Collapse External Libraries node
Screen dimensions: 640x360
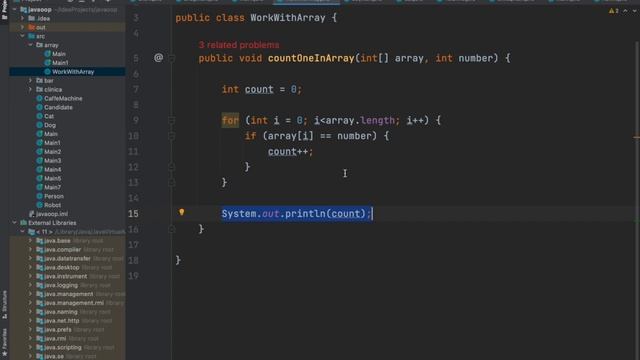15,223
